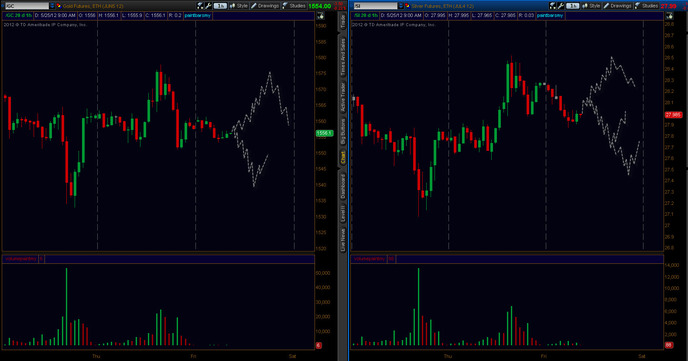
Task: Open the wrench settings icon on Silver chart
Action: [x=560, y=6]
